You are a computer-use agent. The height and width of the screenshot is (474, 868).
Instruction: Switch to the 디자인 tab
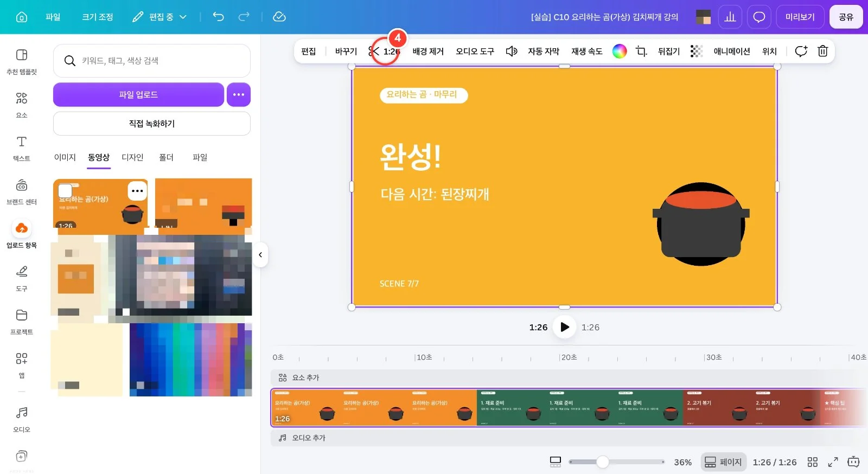coord(132,157)
